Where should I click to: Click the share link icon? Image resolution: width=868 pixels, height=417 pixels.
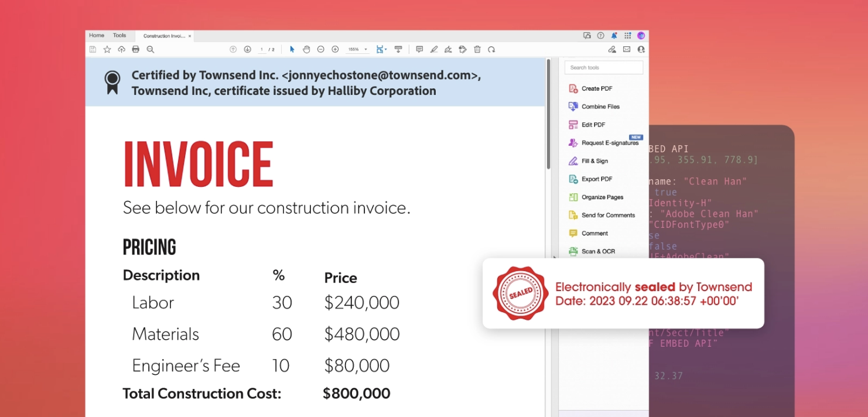click(612, 50)
